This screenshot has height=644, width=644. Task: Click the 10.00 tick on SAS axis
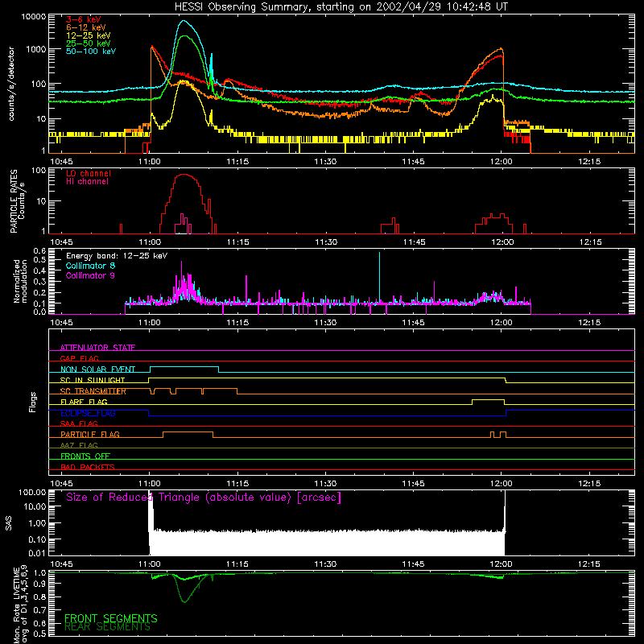[x=35, y=506]
